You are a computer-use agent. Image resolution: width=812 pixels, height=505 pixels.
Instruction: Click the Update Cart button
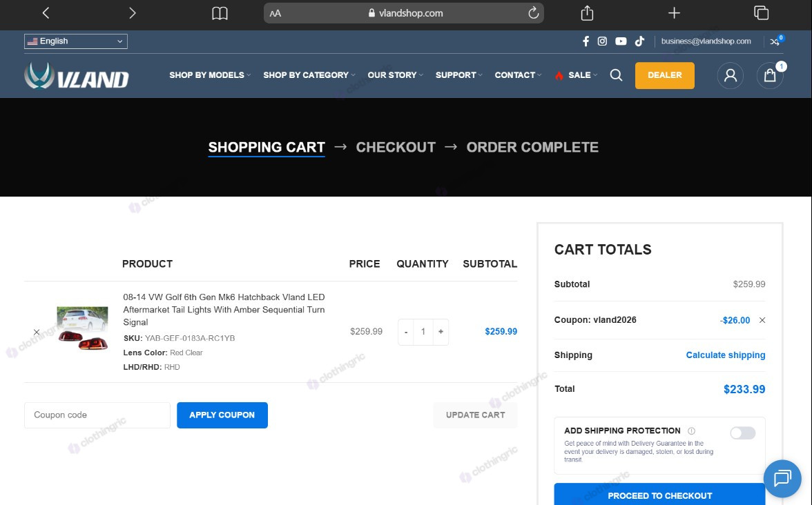point(475,415)
